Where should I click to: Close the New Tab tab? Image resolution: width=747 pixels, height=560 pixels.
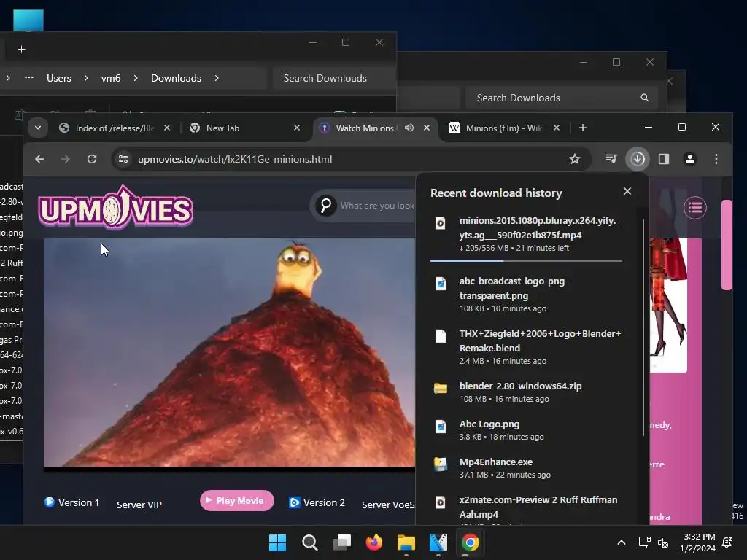click(297, 128)
